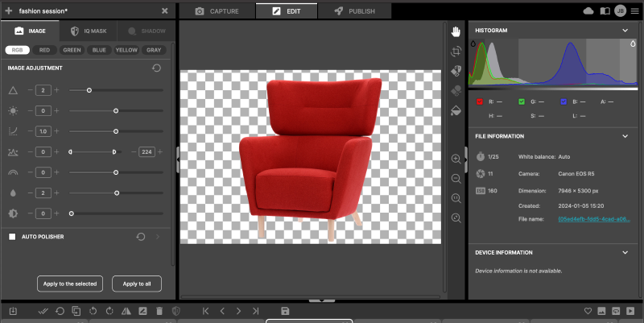Click the double checkmark select-all icon
The width and height of the screenshot is (644, 323).
coord(43,312)
